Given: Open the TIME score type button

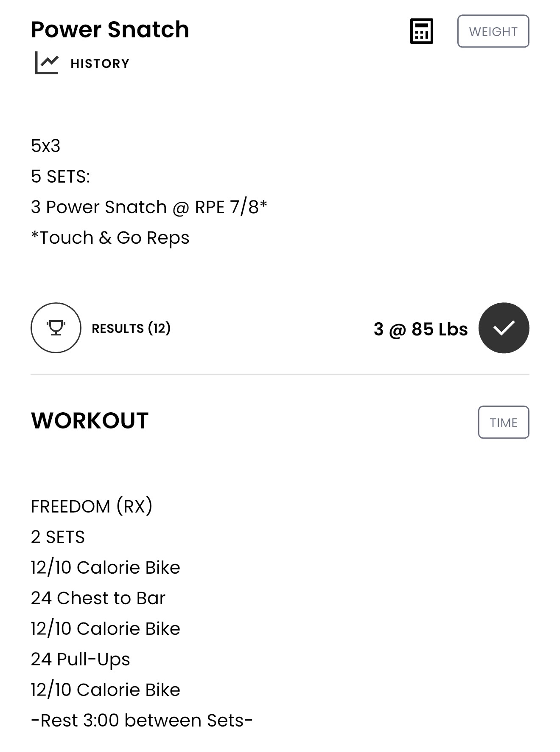Looking at the screenshot, I should pyautogui.click(x=504, y=422).
